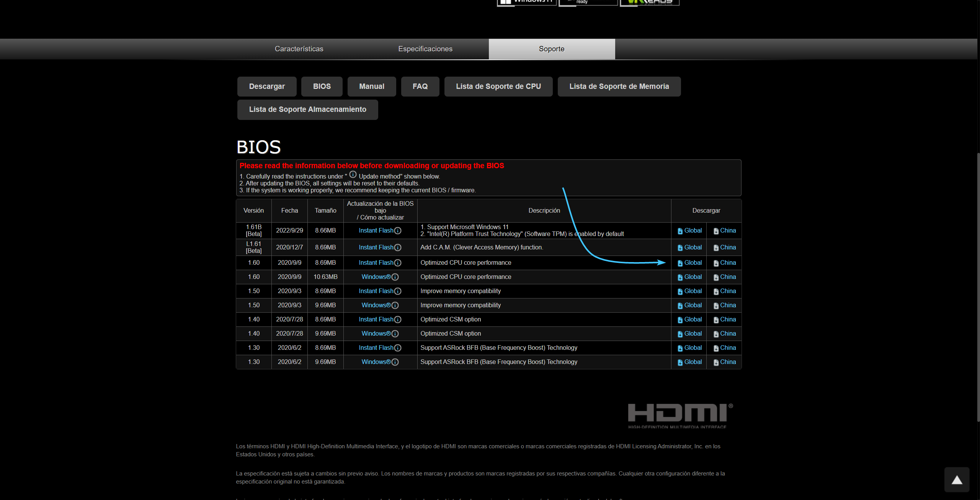980x500 pixels.
Task: Click China link in 1.40 Instant Flash row
Action: pyautogui.click(x=728, y=320)
